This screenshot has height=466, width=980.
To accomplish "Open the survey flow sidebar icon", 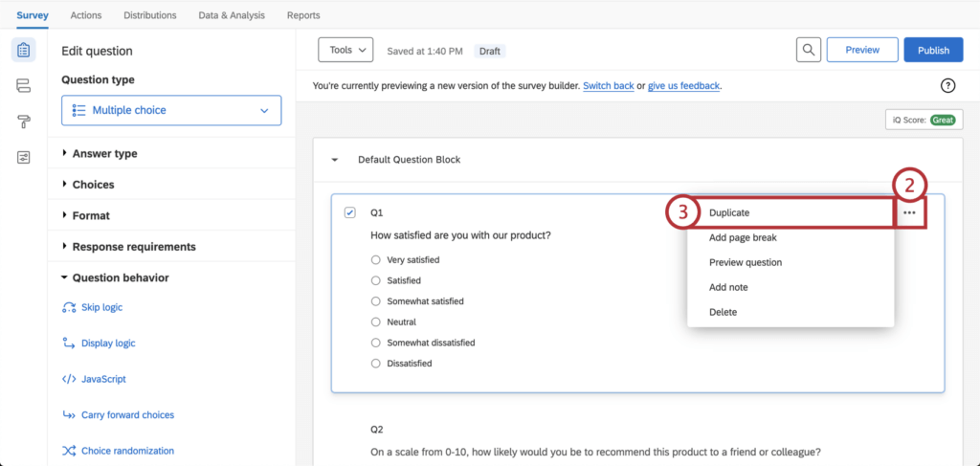I will (24, 86).
